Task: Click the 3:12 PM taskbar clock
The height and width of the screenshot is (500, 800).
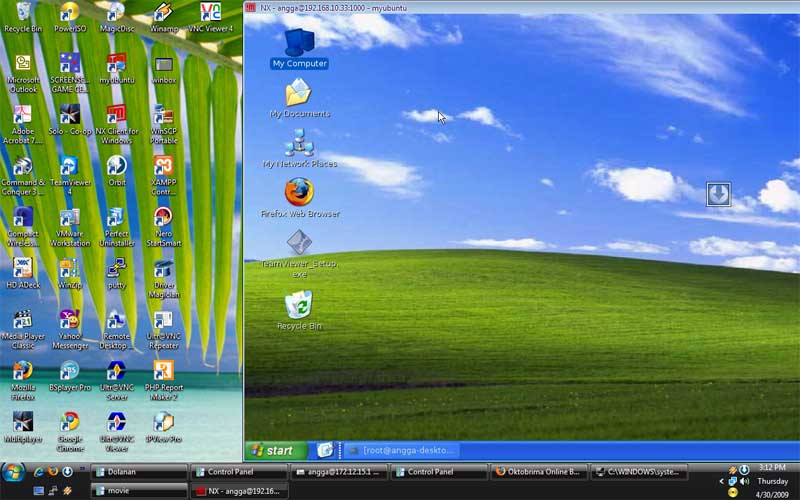Action: (772, 467)
